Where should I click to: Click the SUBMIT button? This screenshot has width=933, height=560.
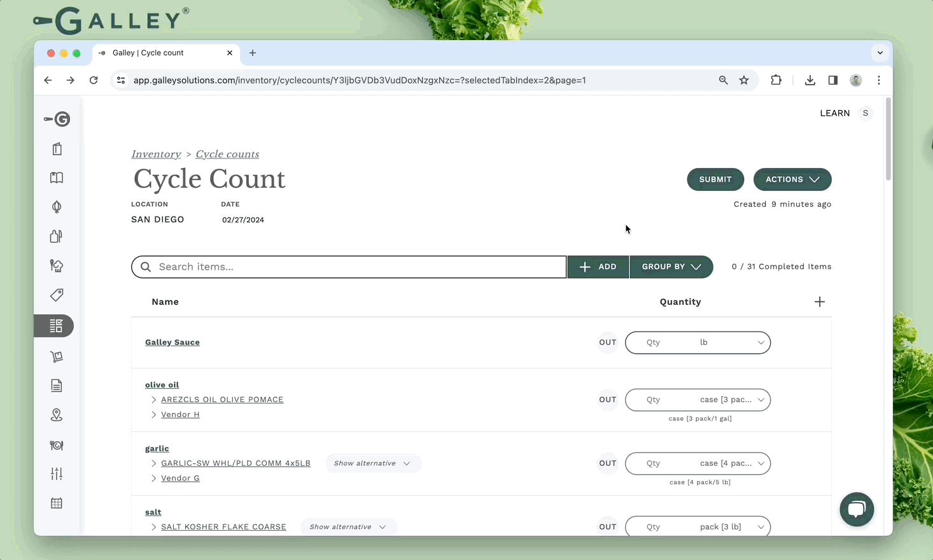[715, 179]
